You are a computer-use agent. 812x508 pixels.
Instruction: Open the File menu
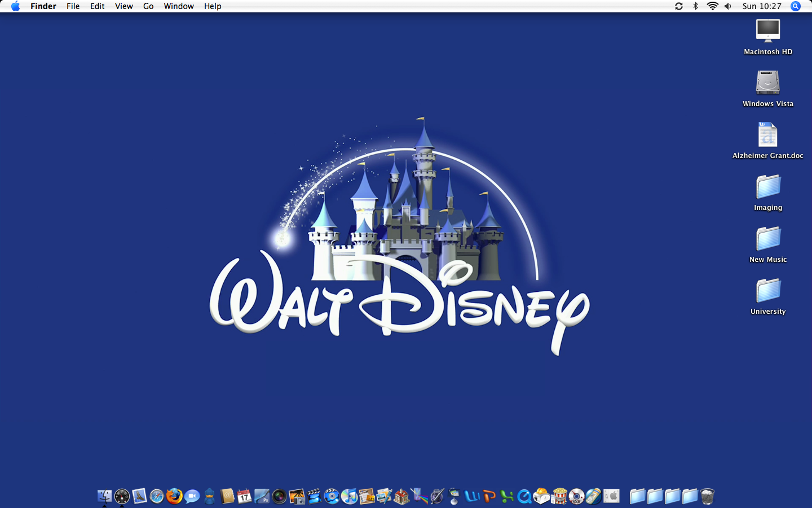73,6
